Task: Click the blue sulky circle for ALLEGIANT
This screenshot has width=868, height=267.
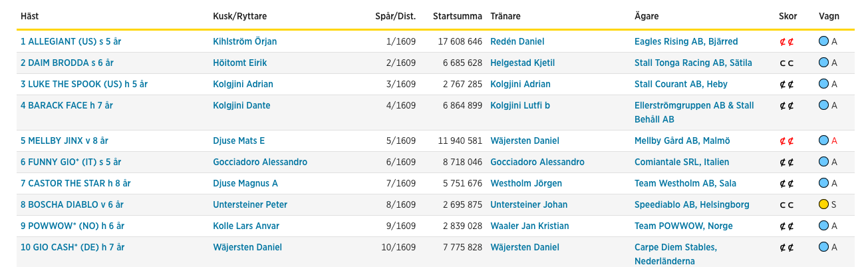Action: 823,41
